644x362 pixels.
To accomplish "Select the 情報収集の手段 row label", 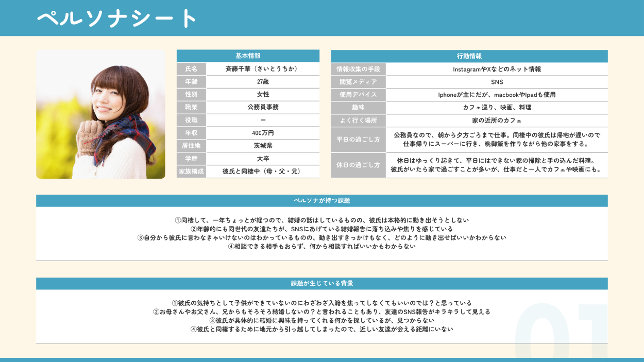I will (358, 69).
